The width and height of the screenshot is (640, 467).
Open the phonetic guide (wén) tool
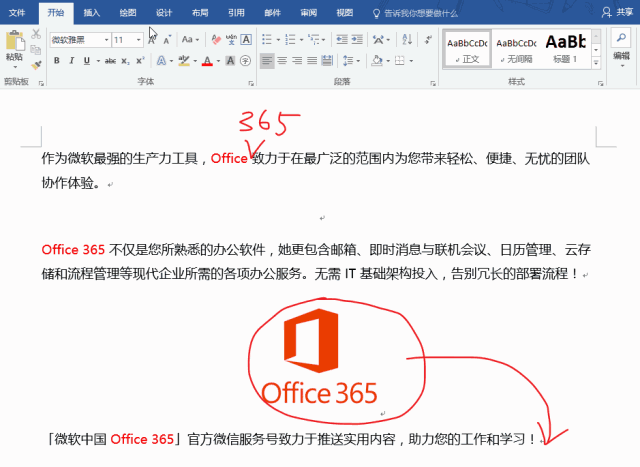tap(231, 40)
